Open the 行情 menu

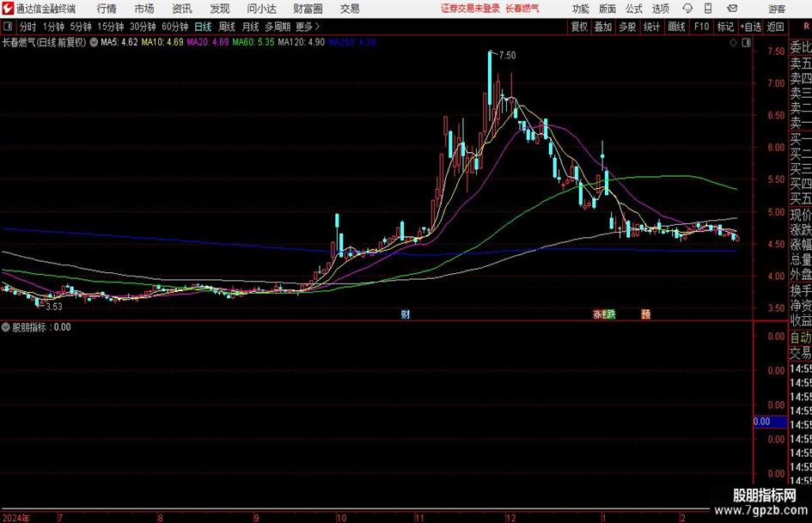click(107, 9)
